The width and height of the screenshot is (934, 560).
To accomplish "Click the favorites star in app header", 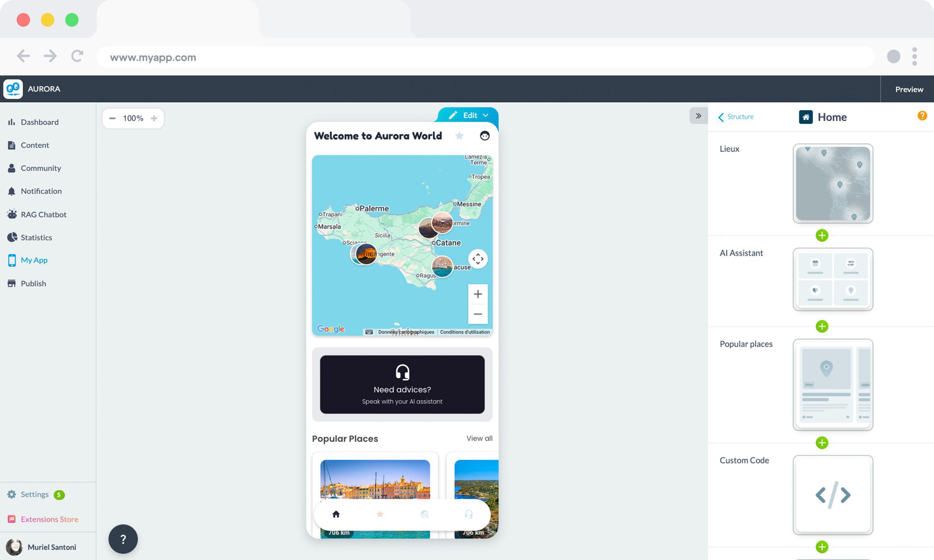I will point(459,136).
